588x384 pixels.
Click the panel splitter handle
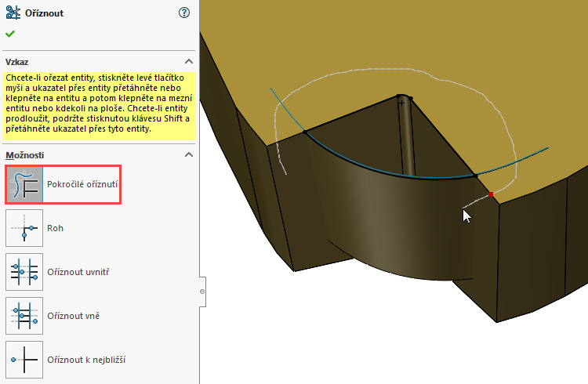[x=202, y=292]
